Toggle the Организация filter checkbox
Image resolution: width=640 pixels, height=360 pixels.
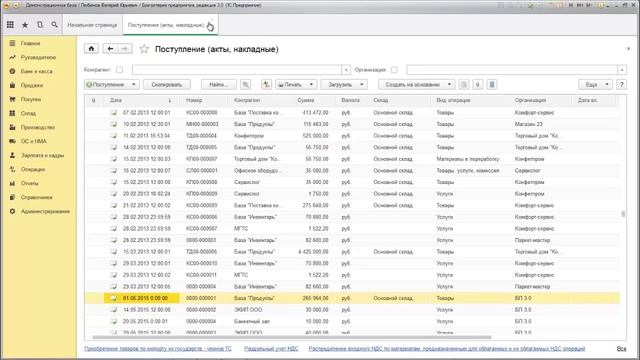pyautogui.click(x=394, y=70)
